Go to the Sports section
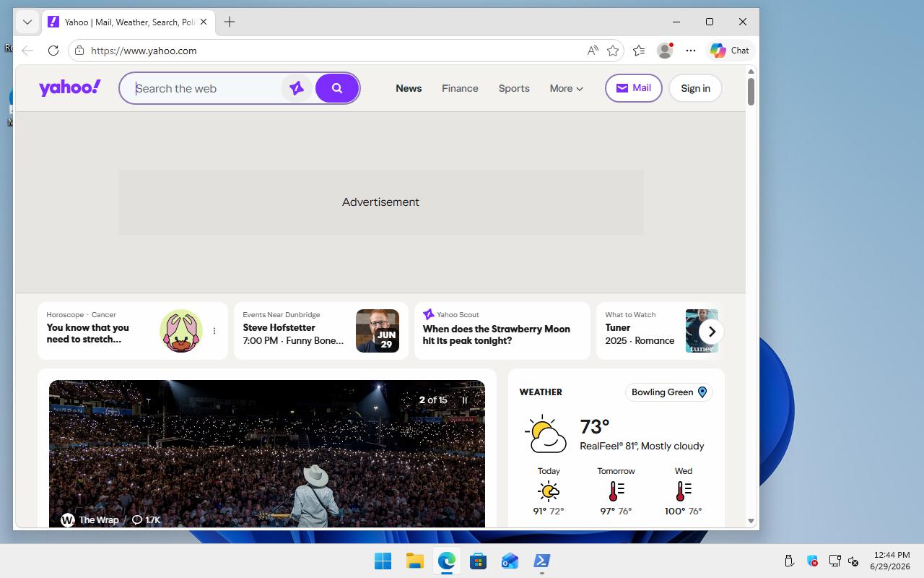Image resolution: width=924 pixels, height=578 pixels. pos(514,88)
